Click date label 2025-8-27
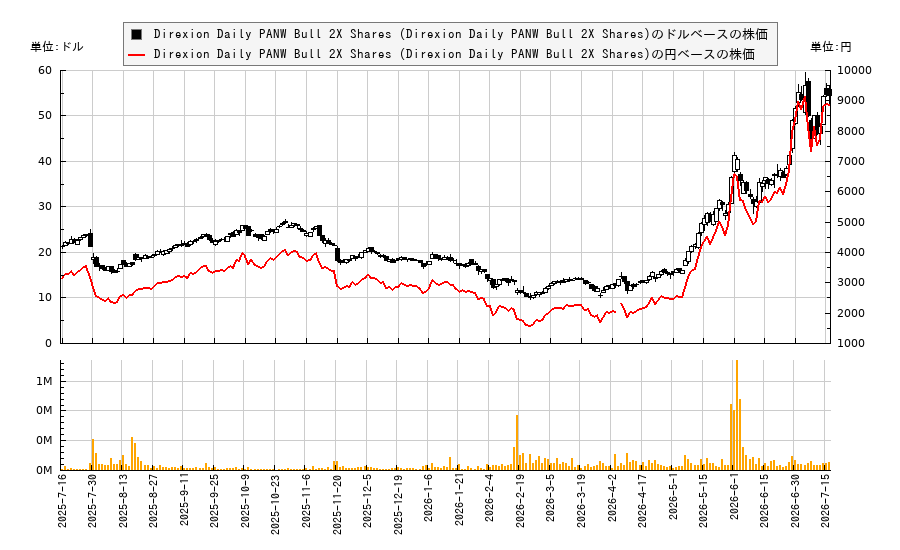This screenshot has width=900, height=550. click(x=153, y=501)
